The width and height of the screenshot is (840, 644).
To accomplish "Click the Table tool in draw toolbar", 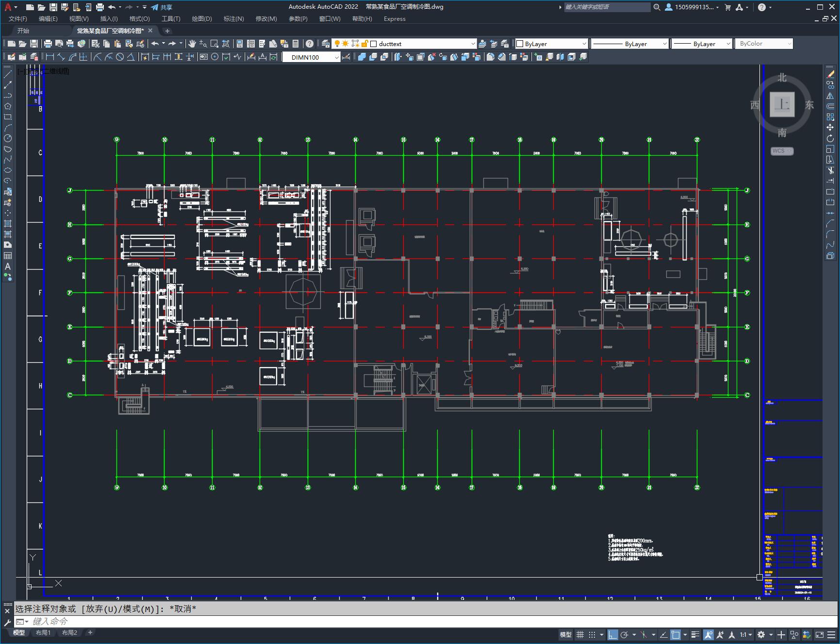I will (8, 256).
